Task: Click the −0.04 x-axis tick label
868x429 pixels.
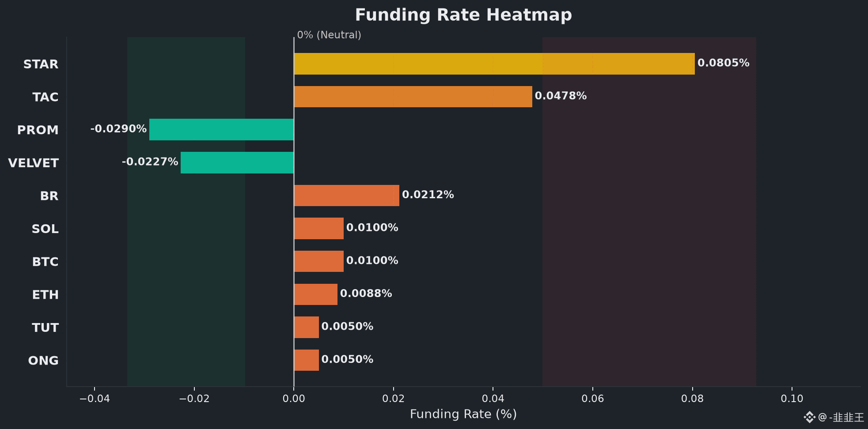Action: [95, 399]
